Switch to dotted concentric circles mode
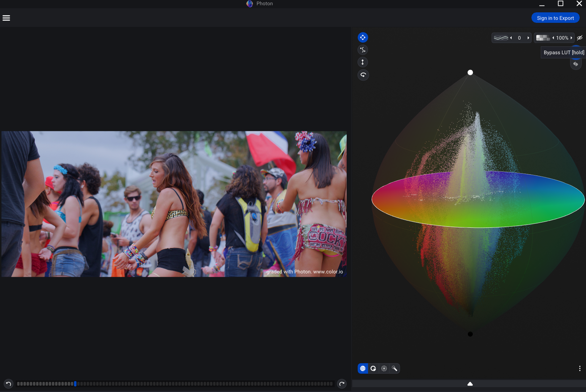Image resolution: width=586 pixels, height=392 pixels. click(384, 368)
